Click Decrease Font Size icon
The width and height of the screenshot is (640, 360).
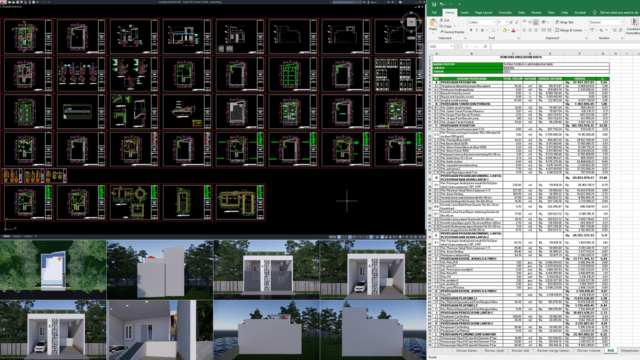(x=517, y=22)
